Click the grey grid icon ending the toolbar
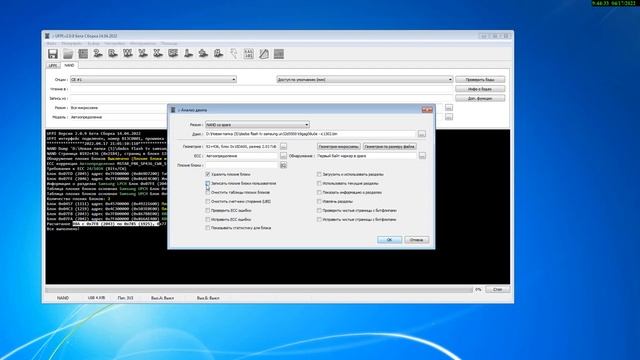 pos(279,54)
